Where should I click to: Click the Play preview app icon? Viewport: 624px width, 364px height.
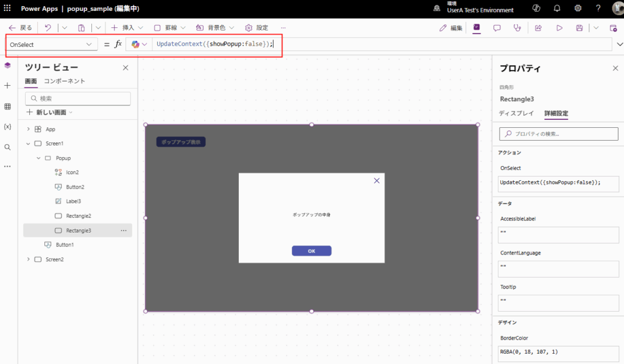(559, 28)
